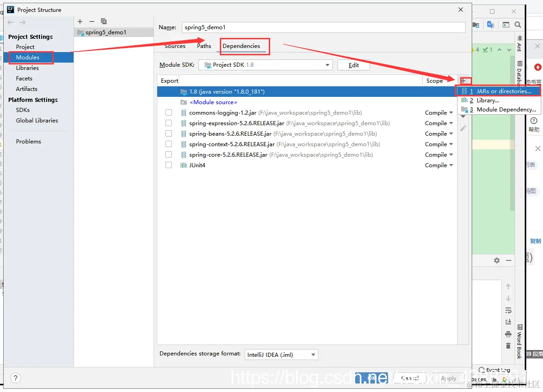Click the help button at dialog bottom-left
The width and height of the screenshot is (543, 392).
[x=16, y=378]
